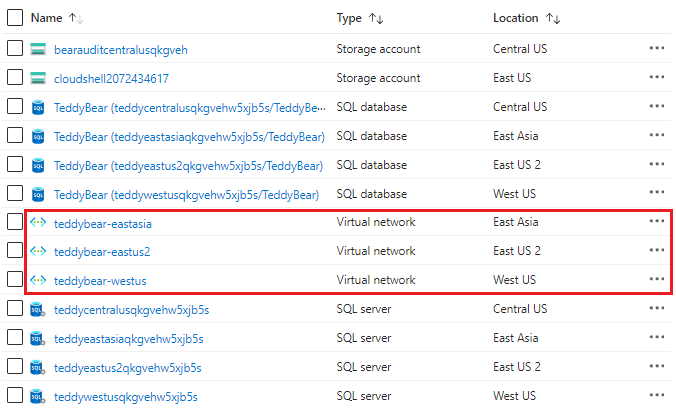Open the teddyeastus2qkgvehw5xjb5s SQL server
Screen dimensions: 676x409
128,368
